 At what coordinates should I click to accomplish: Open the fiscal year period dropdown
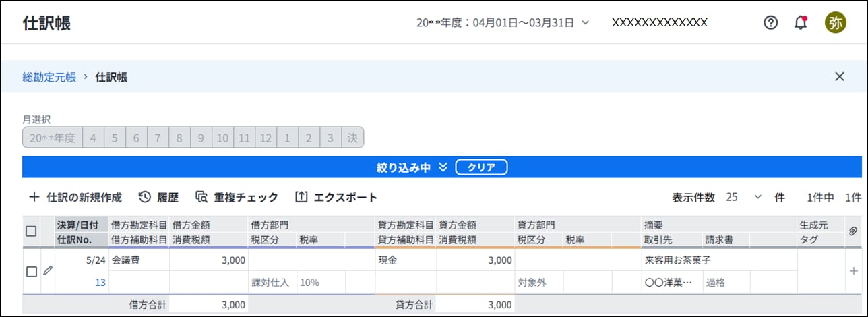coord(503,22)
